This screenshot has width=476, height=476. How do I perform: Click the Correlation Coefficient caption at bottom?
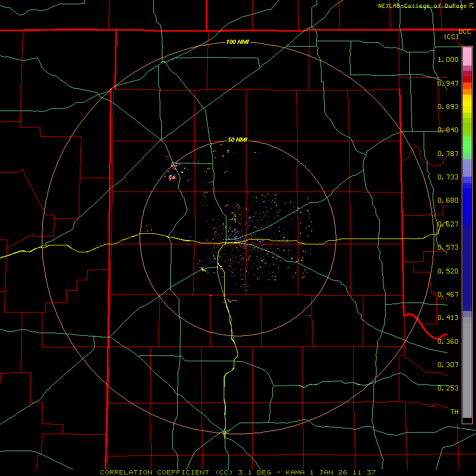point(238,472)
